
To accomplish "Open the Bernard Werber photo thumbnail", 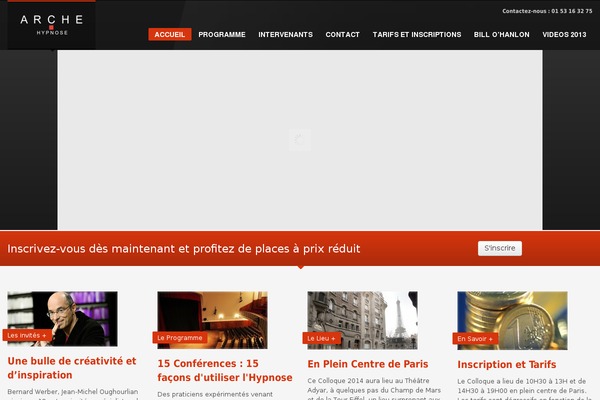I will 62,318.
